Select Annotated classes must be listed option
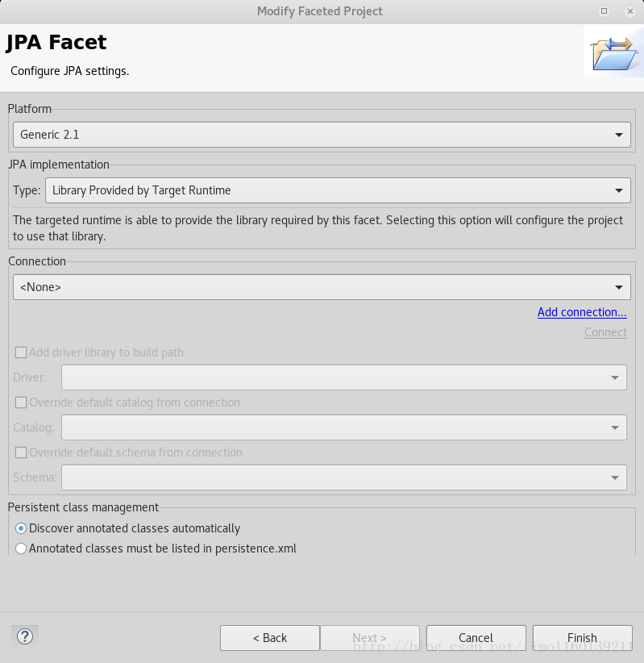644x663 pixels. click(21, 548)
